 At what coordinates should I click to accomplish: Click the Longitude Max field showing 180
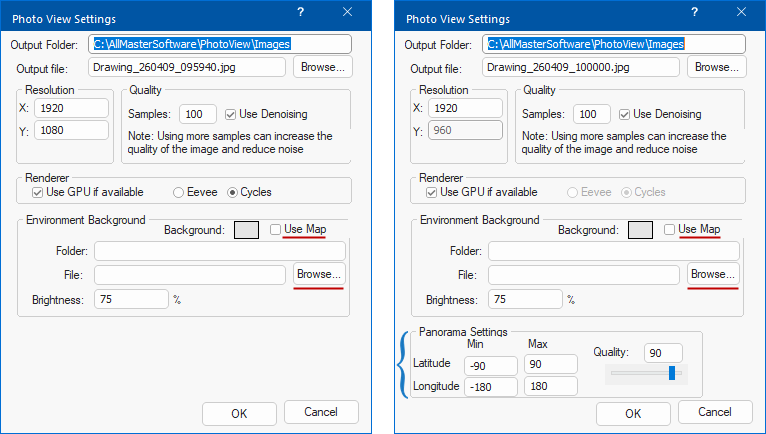(551, 387)
